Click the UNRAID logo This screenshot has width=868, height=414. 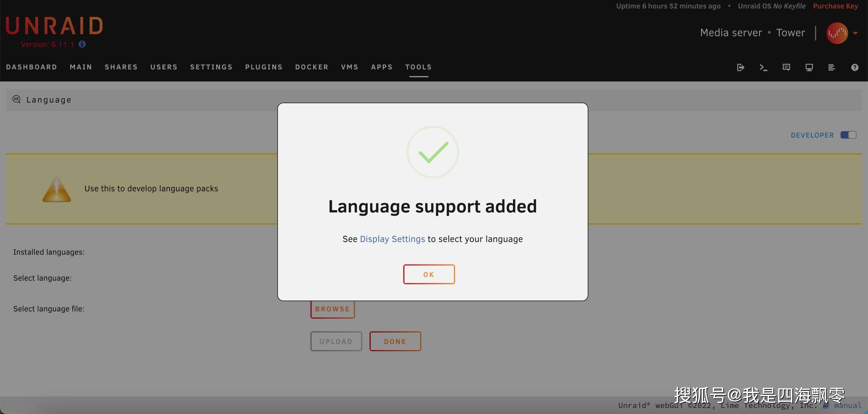54,26
